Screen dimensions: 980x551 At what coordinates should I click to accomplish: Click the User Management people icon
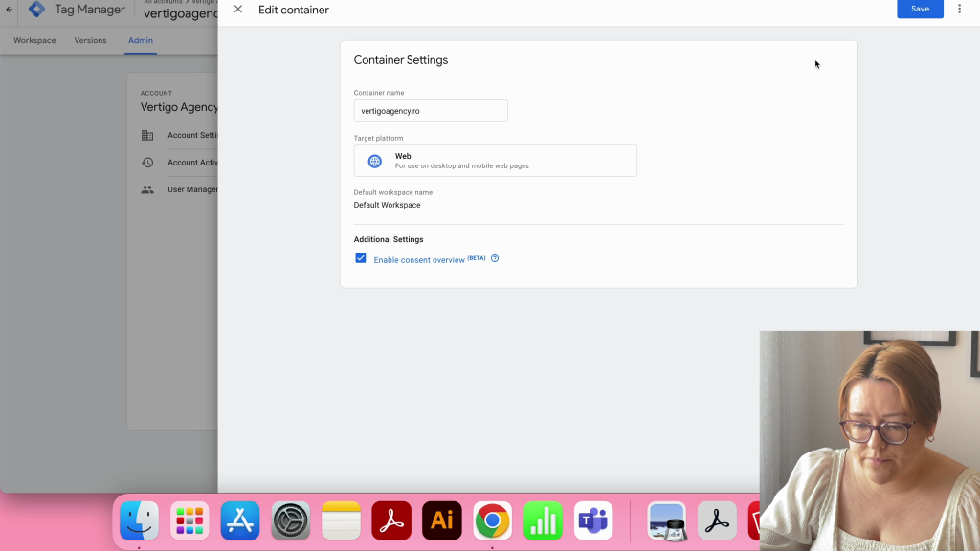tap(147, 189)
